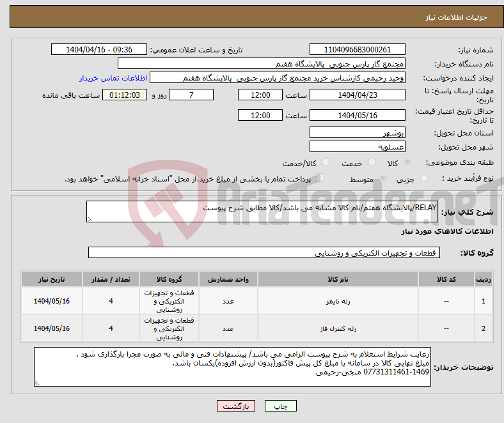Image resolution: width=504 pixels, height=423 pixels.
Task: Click the need date of رله تایمر row
Action: click(x=52, y=301)
